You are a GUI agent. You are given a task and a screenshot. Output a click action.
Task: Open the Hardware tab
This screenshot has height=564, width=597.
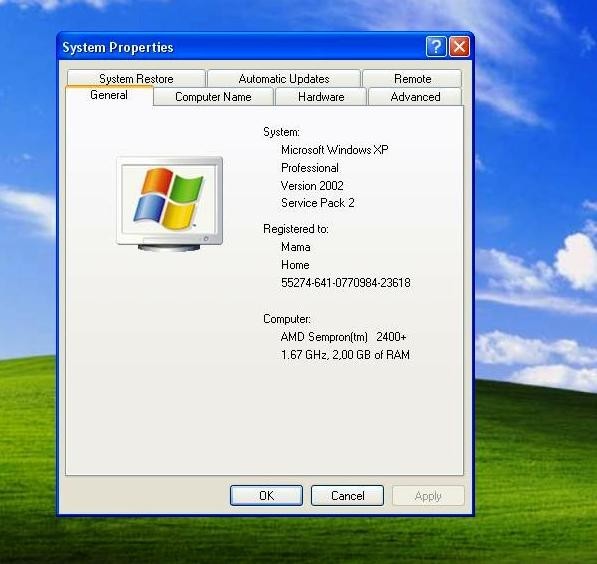click(x=321, y=97)
